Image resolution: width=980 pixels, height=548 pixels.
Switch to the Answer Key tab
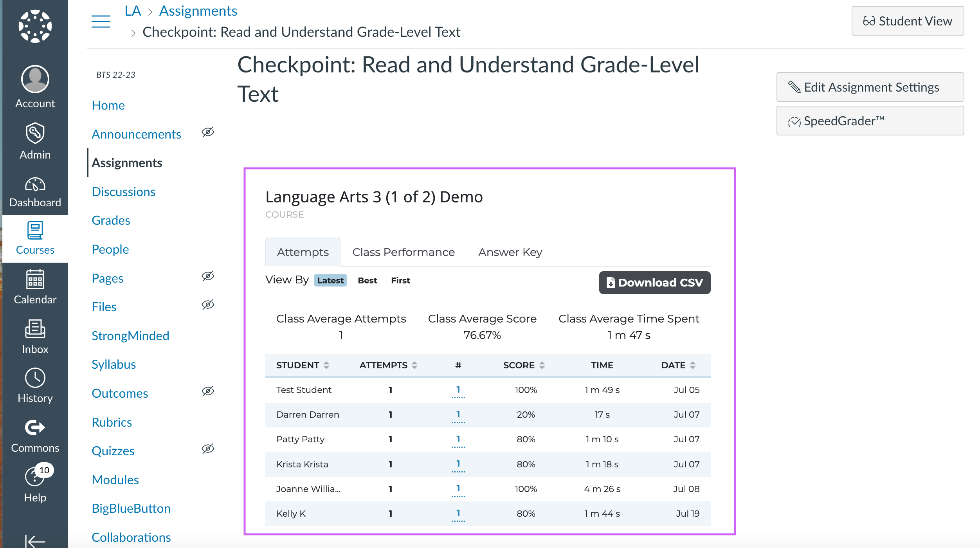coord(510,252)
